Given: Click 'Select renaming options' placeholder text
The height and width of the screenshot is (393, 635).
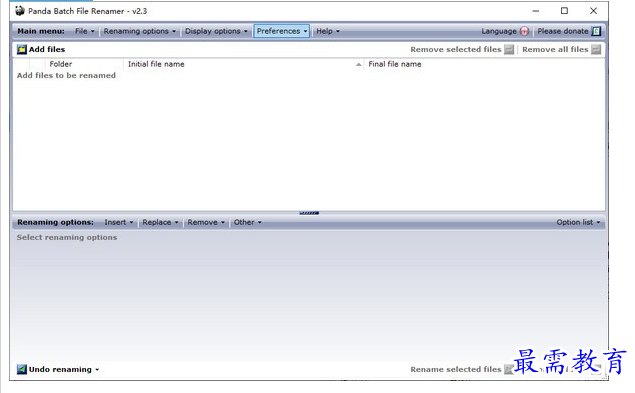Looking at the screenshot, I should click(67, 237).
